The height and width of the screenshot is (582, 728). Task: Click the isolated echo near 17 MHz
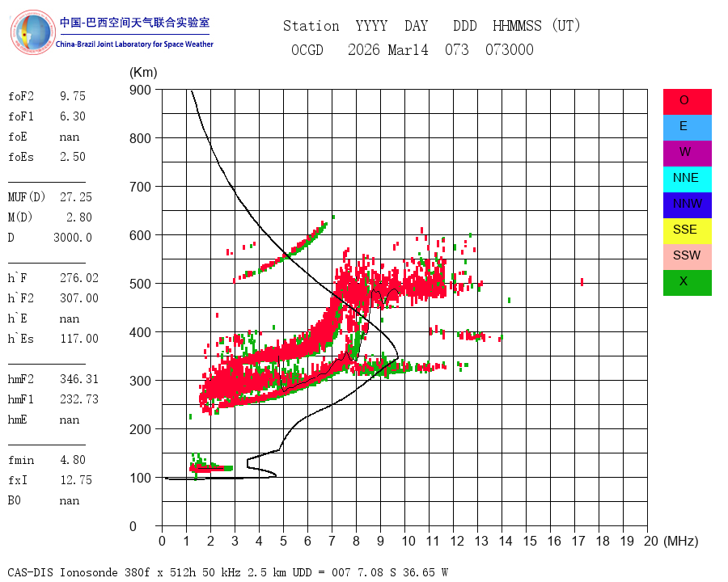[582, 282]
